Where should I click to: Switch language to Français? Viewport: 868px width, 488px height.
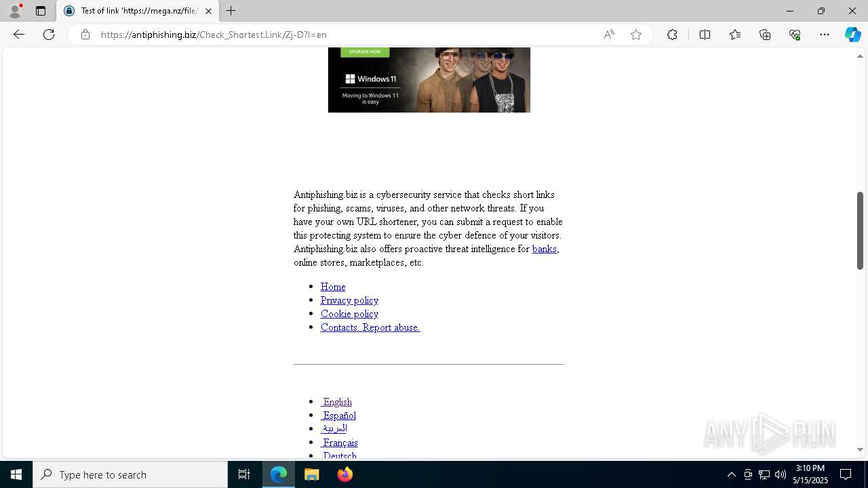[x=339, y=443]
